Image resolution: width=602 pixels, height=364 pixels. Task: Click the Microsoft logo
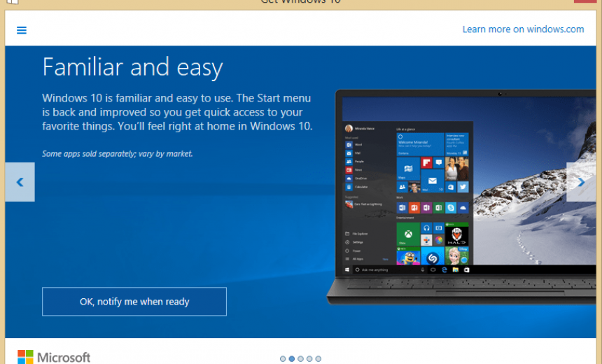[x=54, y=357]
